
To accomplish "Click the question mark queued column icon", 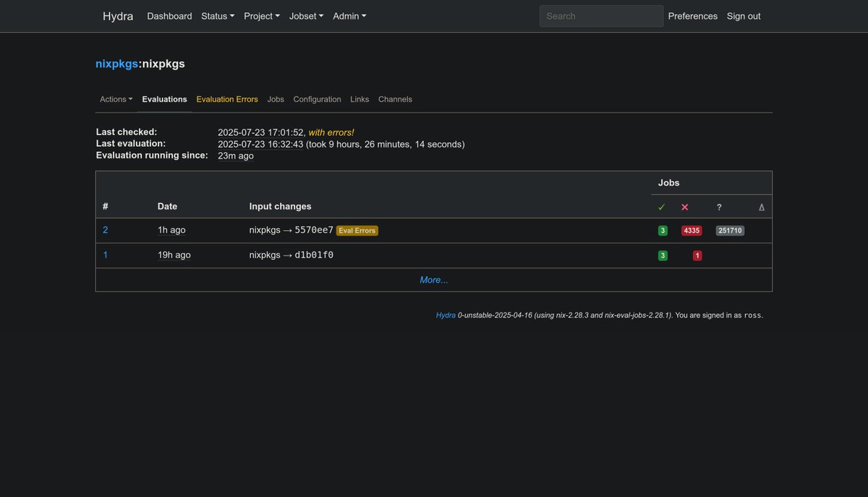I will point(719,207).
